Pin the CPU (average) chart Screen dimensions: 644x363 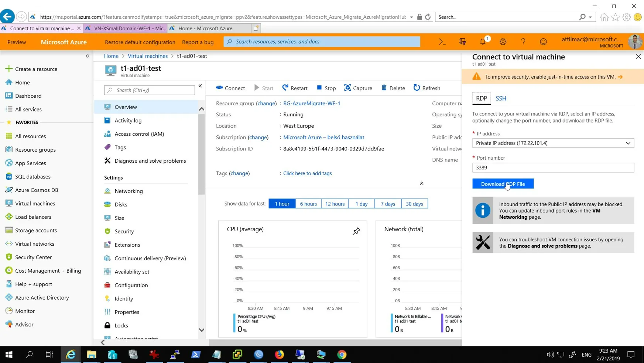[x=356, y=231]
